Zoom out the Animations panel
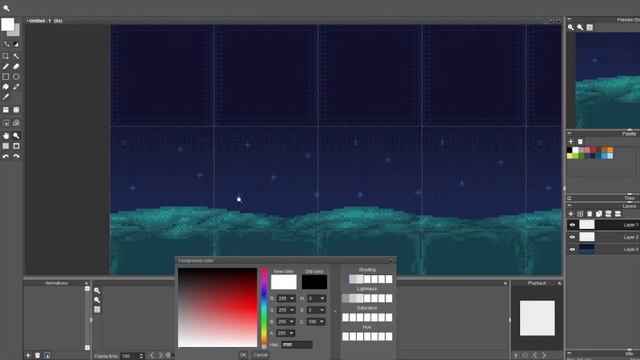 97,300
